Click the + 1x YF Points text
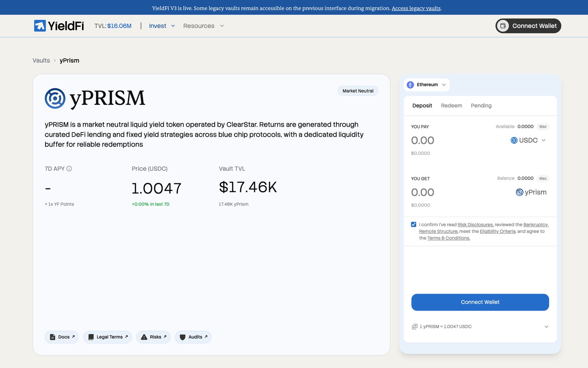The image size is (588, 368). pos(59,204)
